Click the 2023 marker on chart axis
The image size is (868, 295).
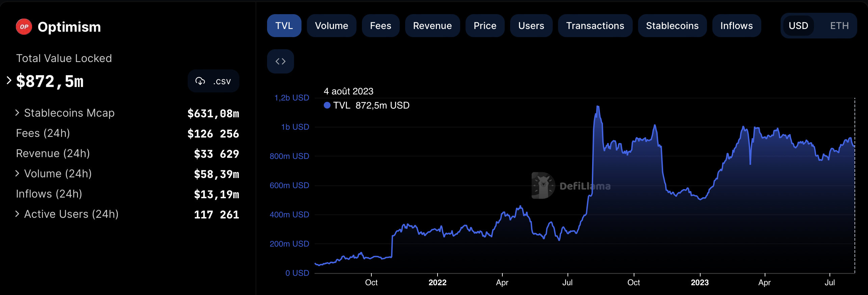click(x=700, y=282)
